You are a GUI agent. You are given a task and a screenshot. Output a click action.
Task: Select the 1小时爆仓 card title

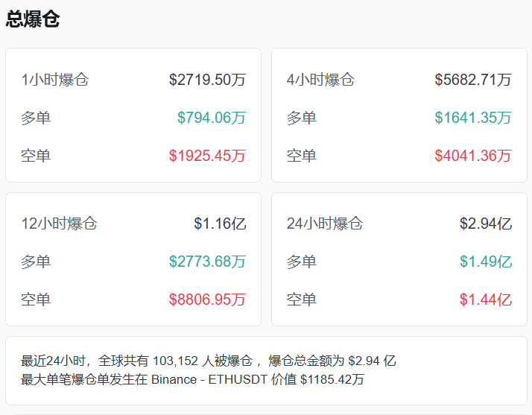pyautogui.click(x=54, y=80)
